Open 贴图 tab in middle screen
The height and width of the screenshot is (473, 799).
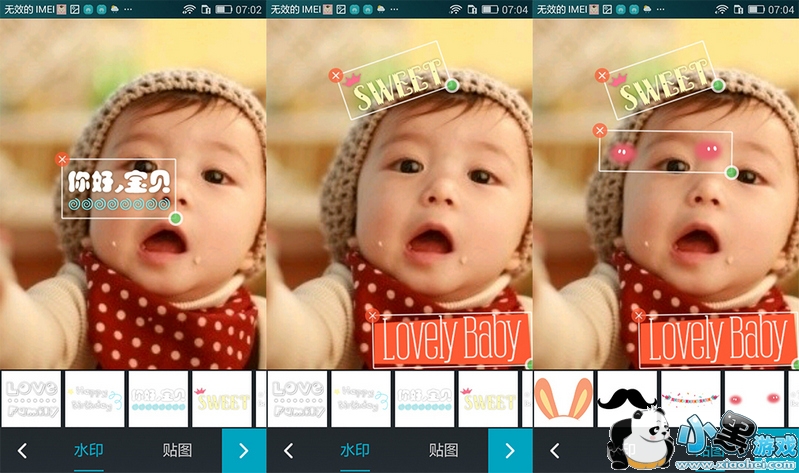(443, 451)
